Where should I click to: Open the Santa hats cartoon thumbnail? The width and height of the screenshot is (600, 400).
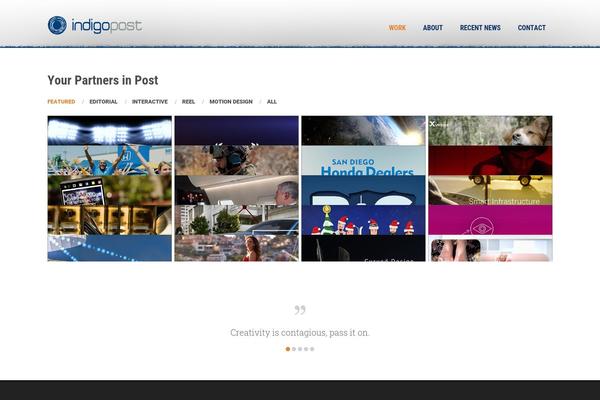pyautogui.click(x=364, y=220)
